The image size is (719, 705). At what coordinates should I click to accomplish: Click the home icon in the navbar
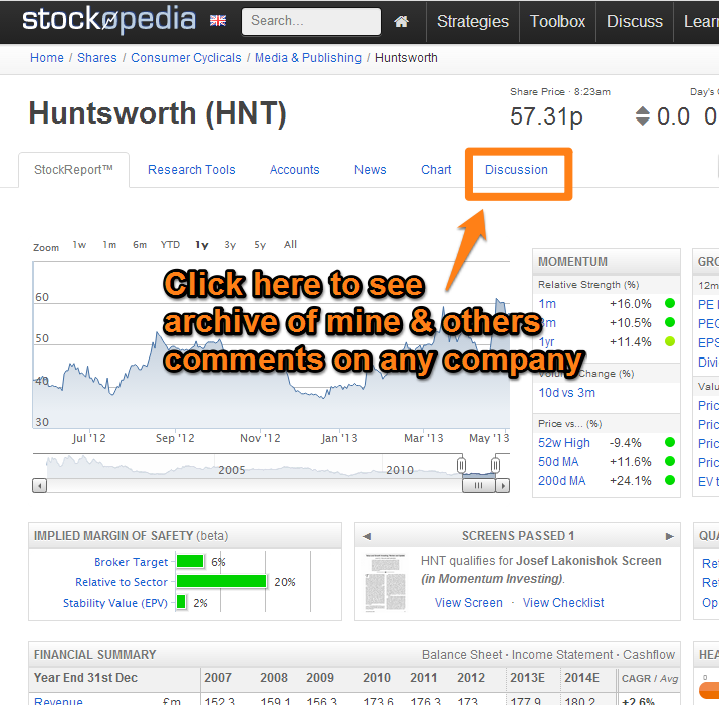pyautogui.click(x=401, y=21)
